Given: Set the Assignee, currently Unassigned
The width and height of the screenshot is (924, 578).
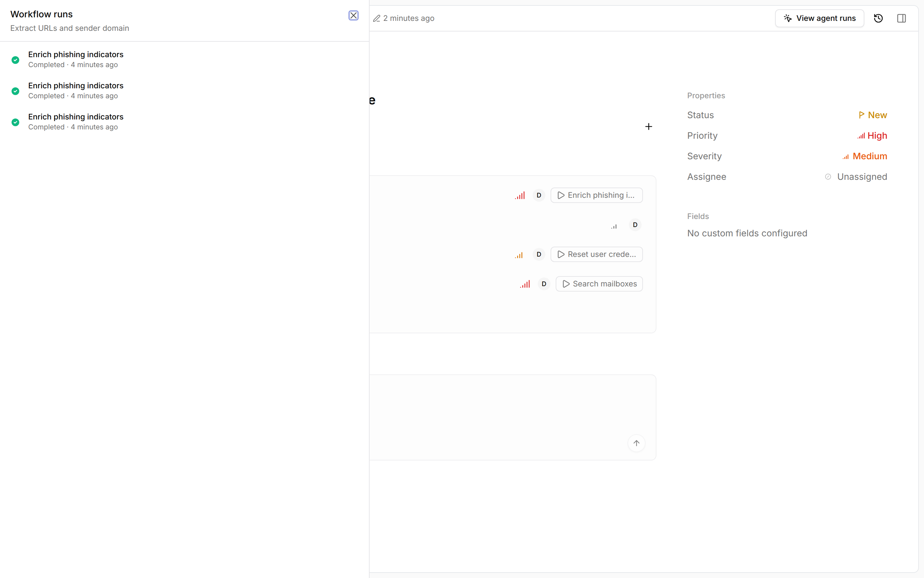Looking at the screenshot, I should point(856,177).
